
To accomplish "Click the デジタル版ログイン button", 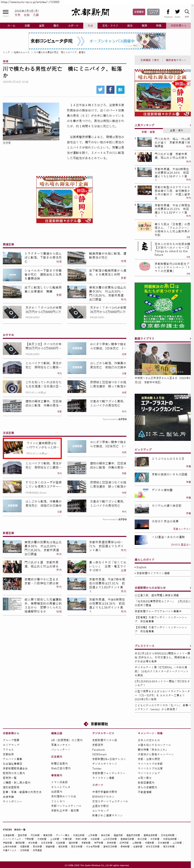I will point(153,12).
